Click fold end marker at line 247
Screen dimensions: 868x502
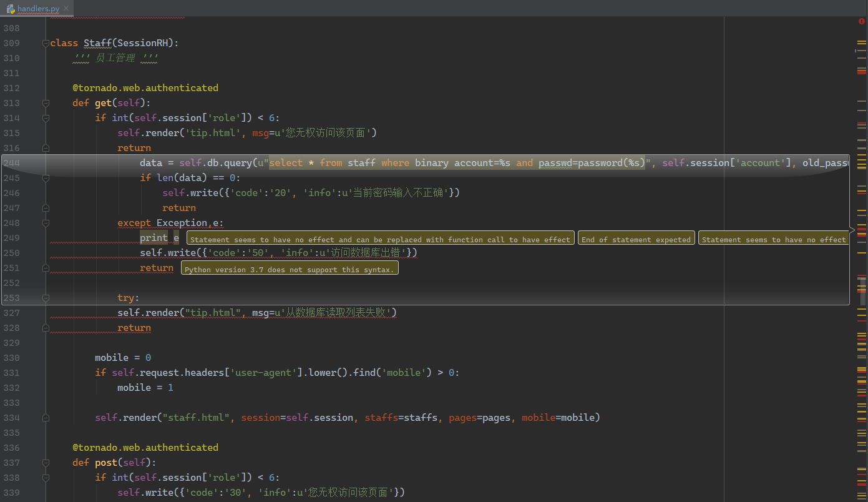(x=46, y=208)
